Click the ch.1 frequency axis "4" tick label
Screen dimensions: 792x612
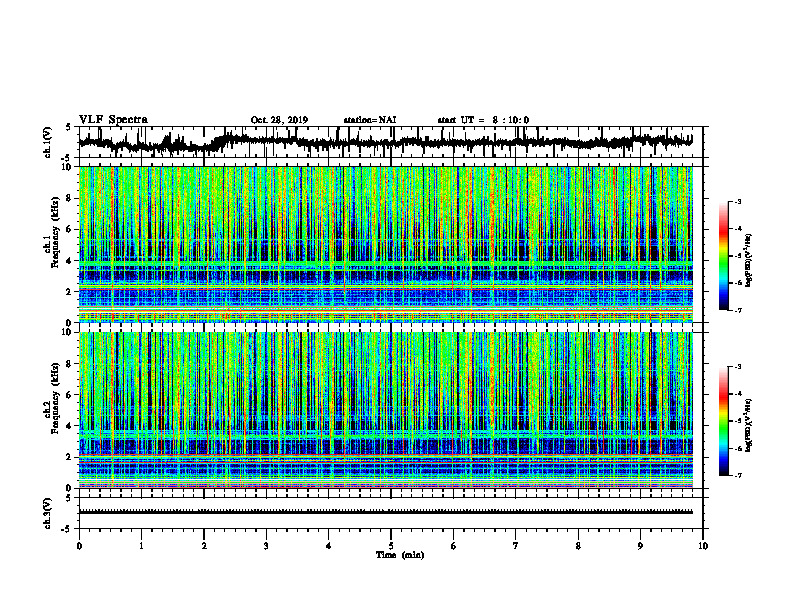click(70, 261)
